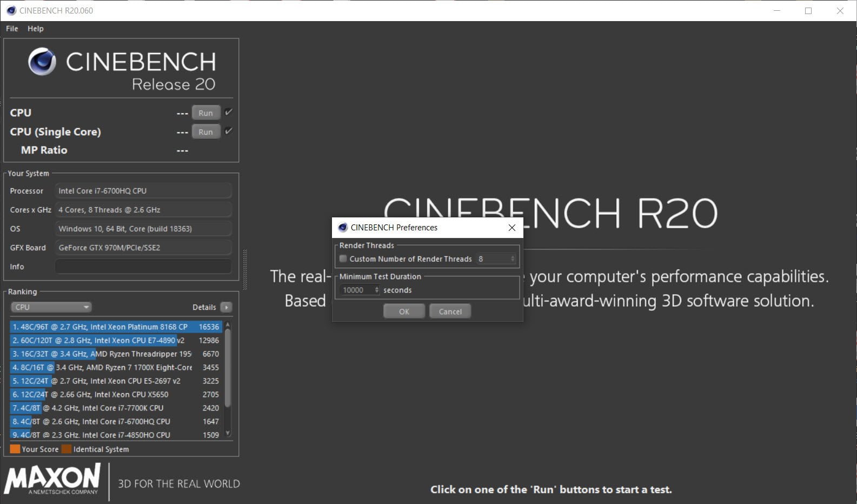This screenshot has height=504, width=857.
Task: Close the CINEBENCH Preferences dialog
Action: (x=511, y=228)
